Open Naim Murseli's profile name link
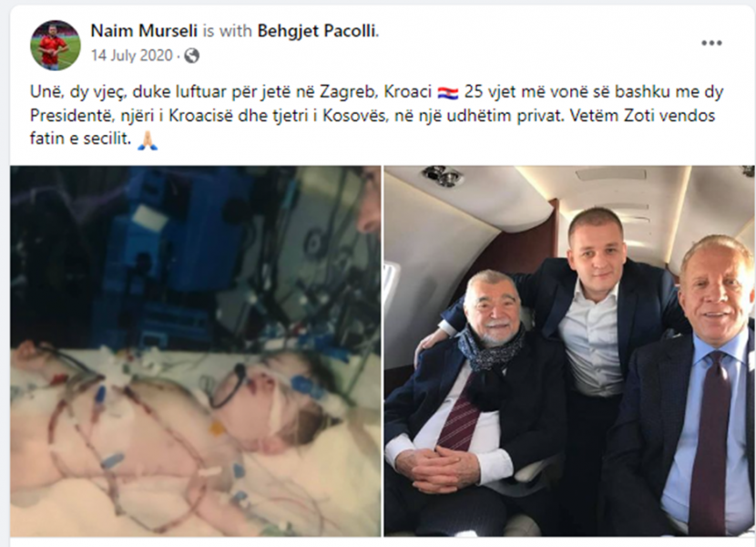756x547 pixels. pyautogui.click(x=144, y=31)
